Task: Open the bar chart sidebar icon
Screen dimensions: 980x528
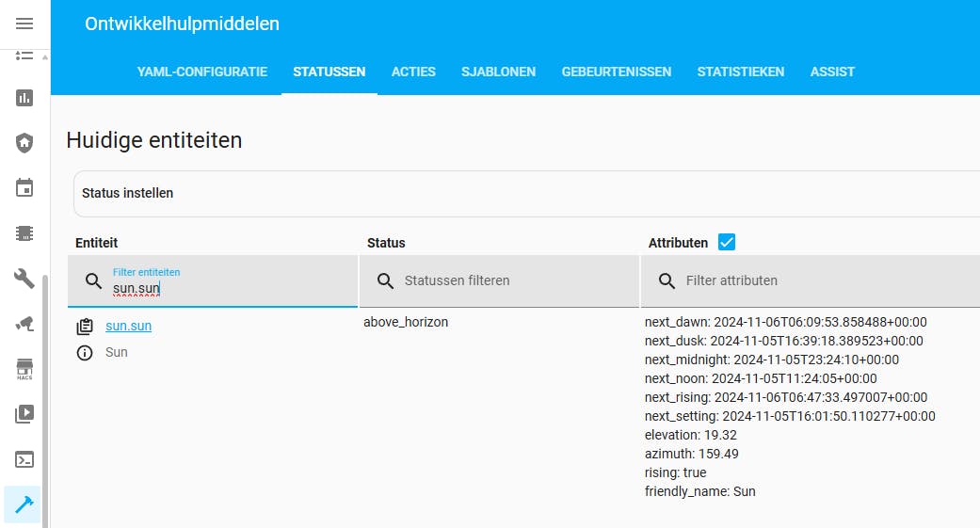Action: click(x=24, y=97)
